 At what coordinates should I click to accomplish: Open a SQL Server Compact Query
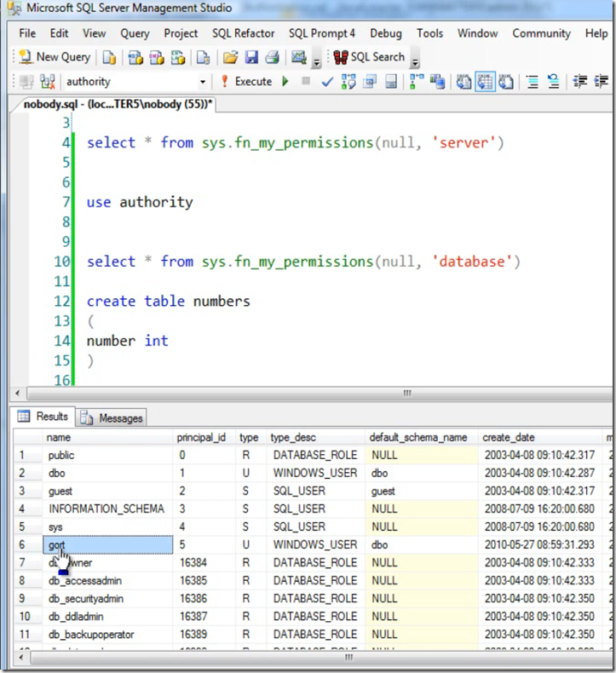(x=203, y=57)
